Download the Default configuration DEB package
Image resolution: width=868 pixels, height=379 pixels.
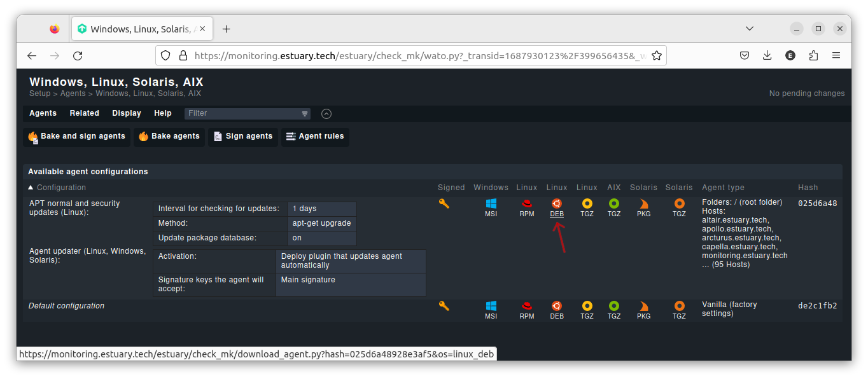coord(556,307)
